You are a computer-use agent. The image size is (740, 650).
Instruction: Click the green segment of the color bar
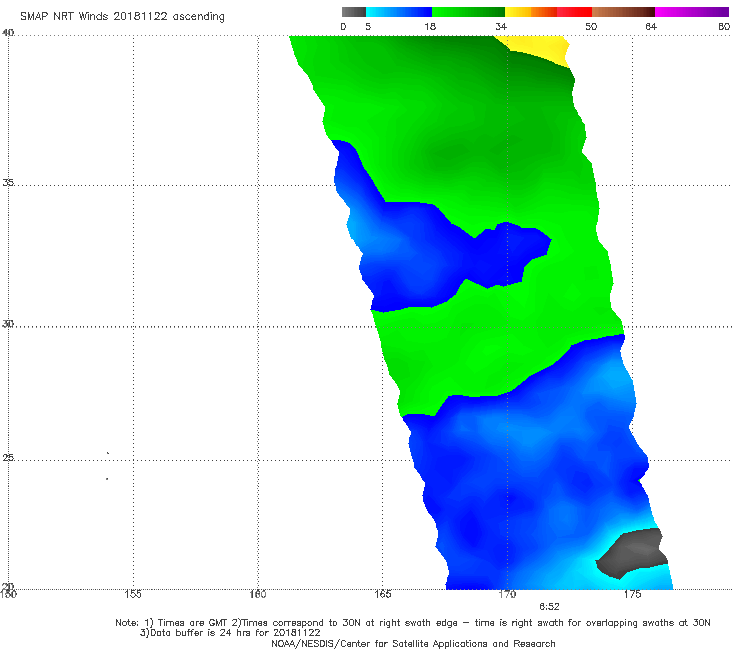click(468, 12)
